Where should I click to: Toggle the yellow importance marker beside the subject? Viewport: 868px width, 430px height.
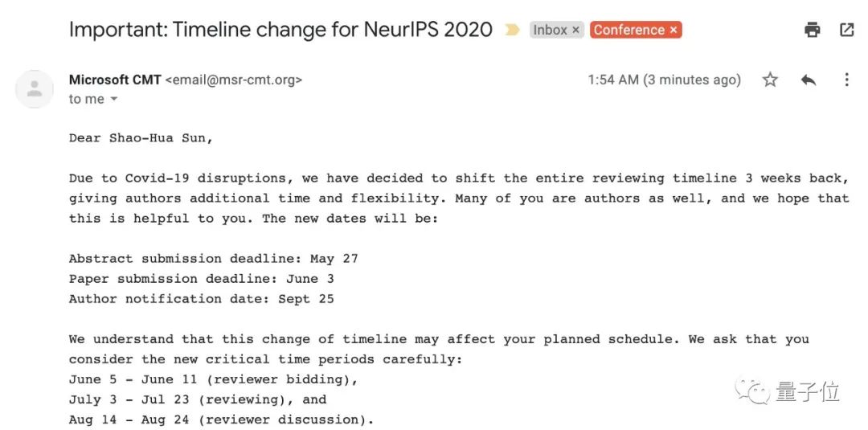(x=512, y=31)
